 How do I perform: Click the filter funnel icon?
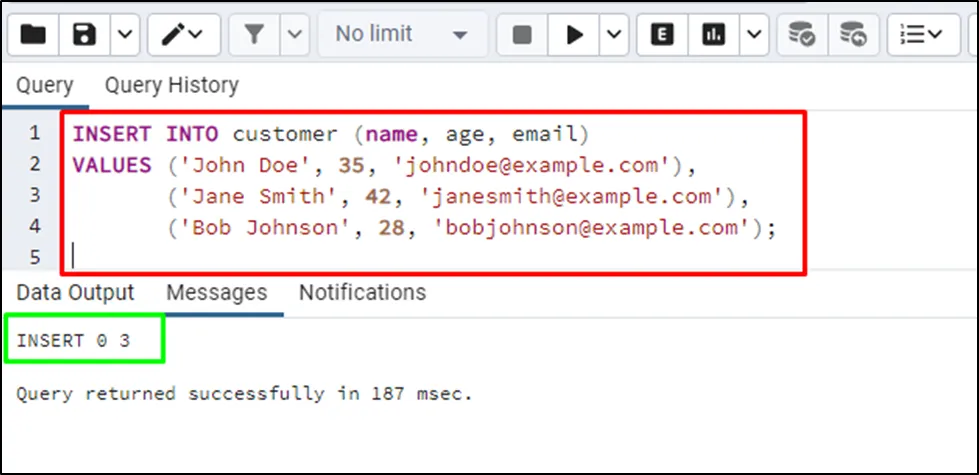coord(254,34)
